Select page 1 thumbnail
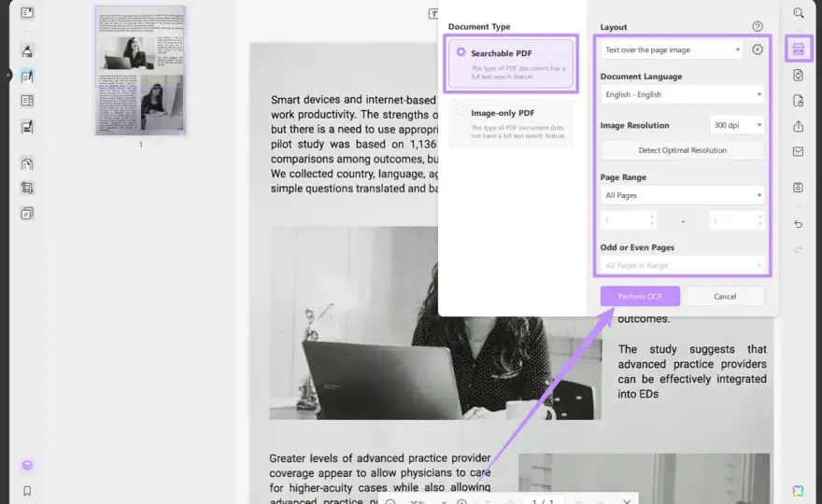822x504 pixels. click(x=140, y=71)
